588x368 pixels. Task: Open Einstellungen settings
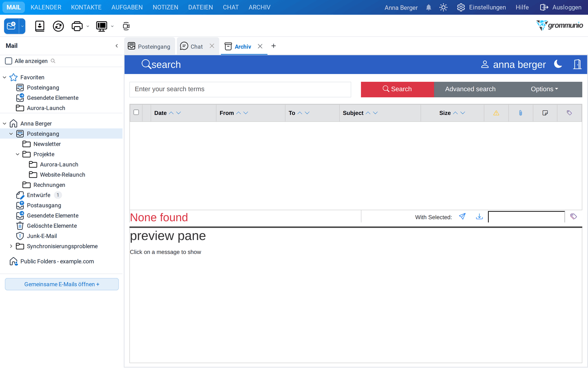pyautogui.click(x=481, y=7)
